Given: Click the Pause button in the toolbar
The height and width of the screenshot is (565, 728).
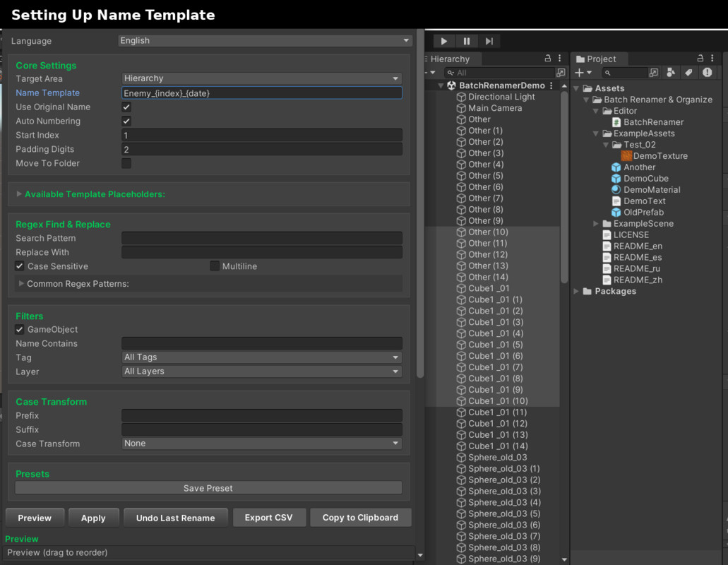Looking at the screenshot, I should (x=467, y=42).
